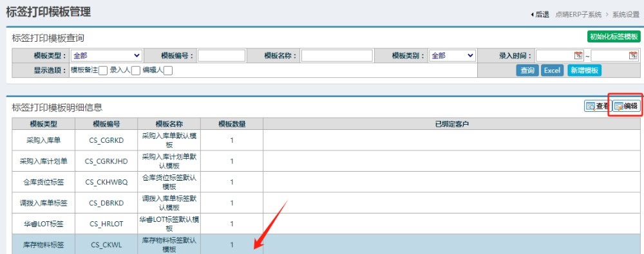Open the 系统设置 breadcrumb link

click(x=626, y=15)
